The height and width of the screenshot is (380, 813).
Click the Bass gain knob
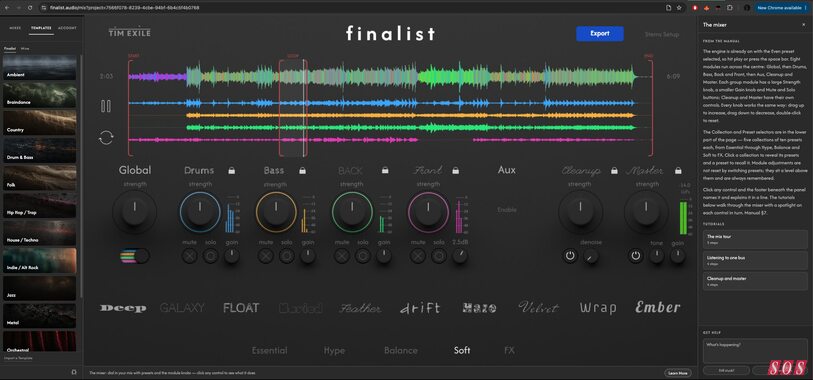coord(308,256)
